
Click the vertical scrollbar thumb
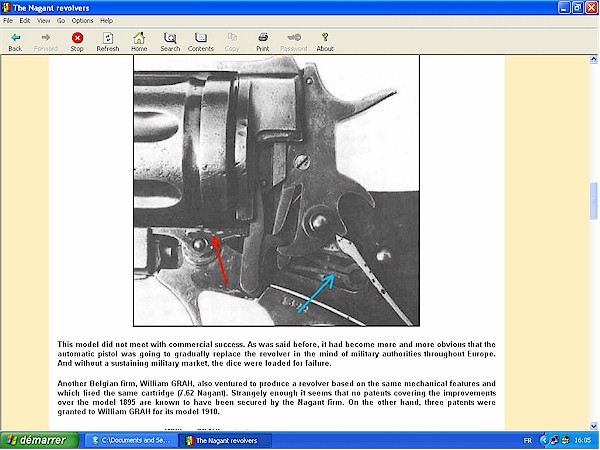(593, 201)
